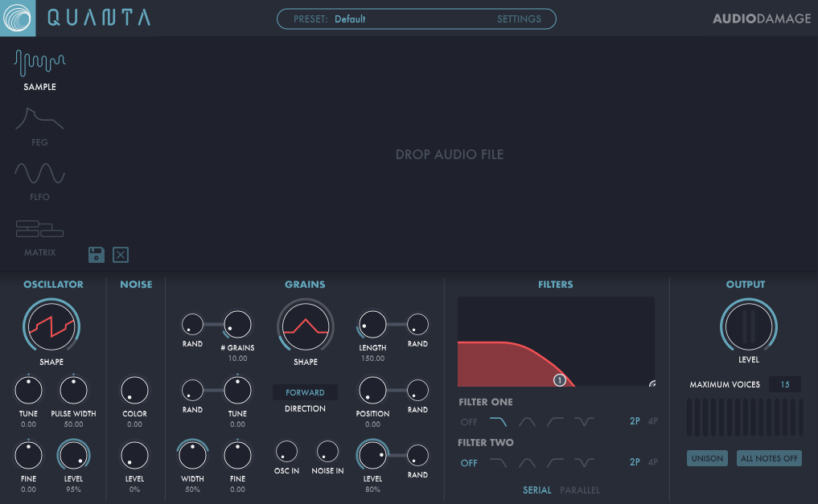Click the Osc In knob
Image resolution: width=818 pixels, height=504 pixels.
coord(286,452)
